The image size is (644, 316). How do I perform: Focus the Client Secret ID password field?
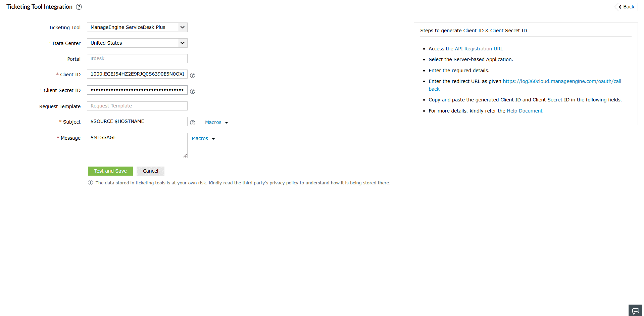(137, 90)
